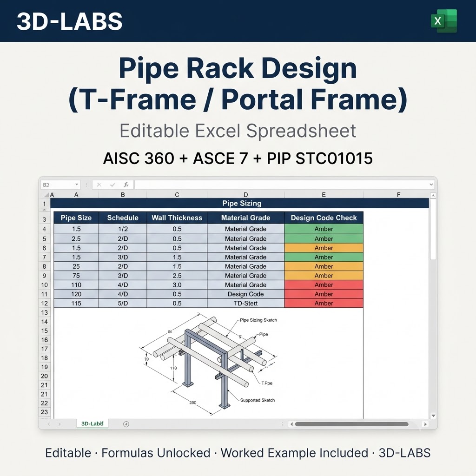Click the 1/2 schedule cell

(x=123, y=229)
